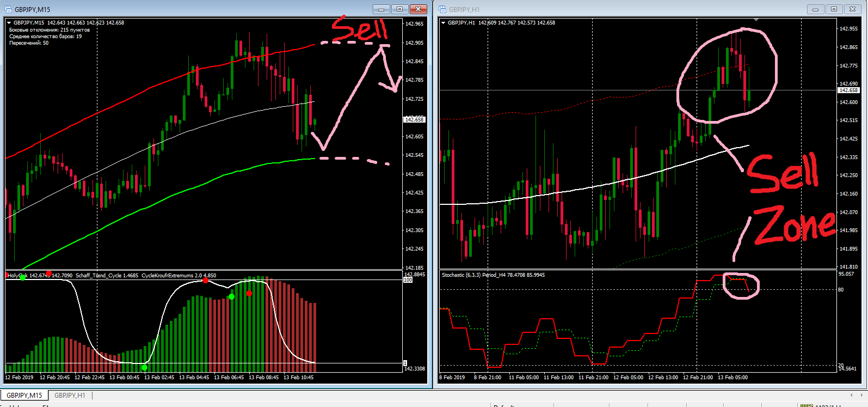Click 'Среднее количество баров: 19' text
This screenshot has height=407, width=868.
(x=46, y=37)
